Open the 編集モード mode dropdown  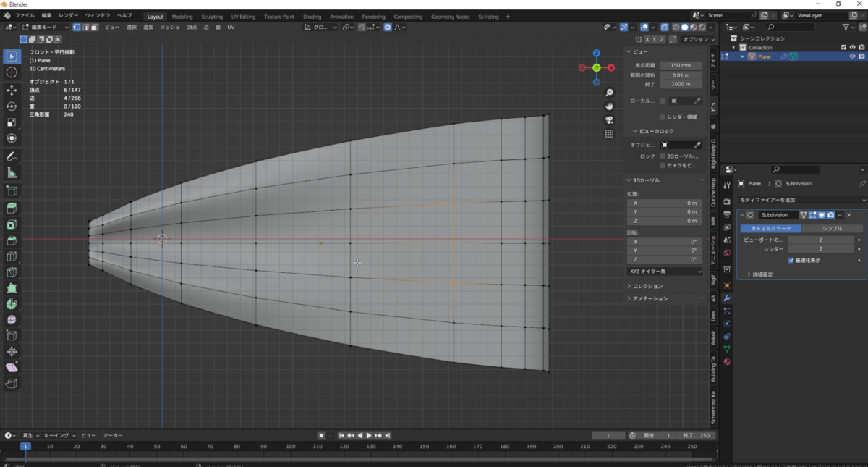click(x=45, y=28)
